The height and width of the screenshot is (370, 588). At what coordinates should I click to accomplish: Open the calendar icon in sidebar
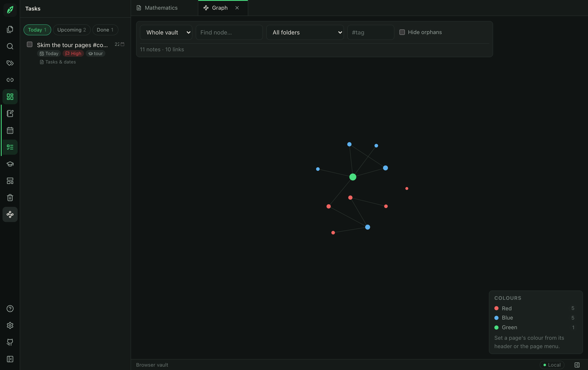click(10, 130)
